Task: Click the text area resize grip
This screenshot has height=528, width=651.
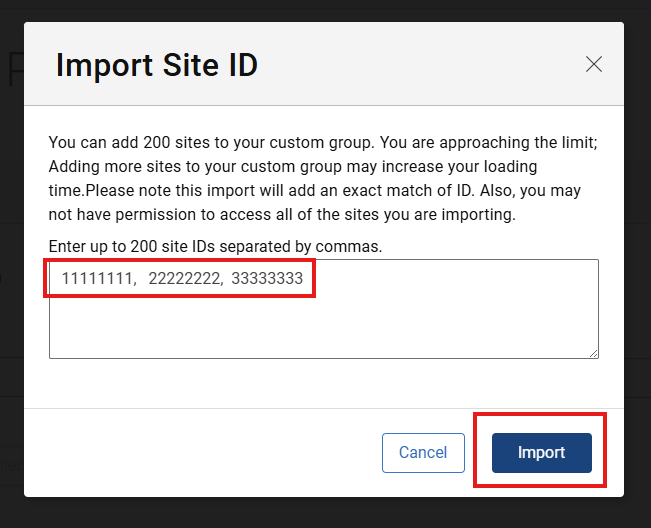Action: coord(593,352)
